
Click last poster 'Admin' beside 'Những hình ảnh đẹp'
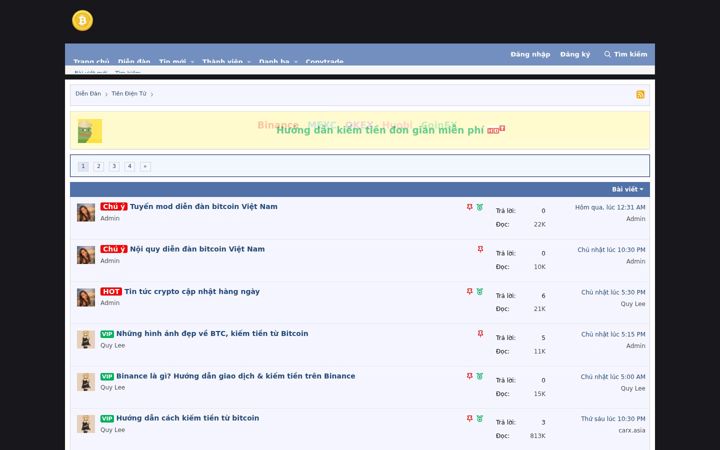[636, 346]
